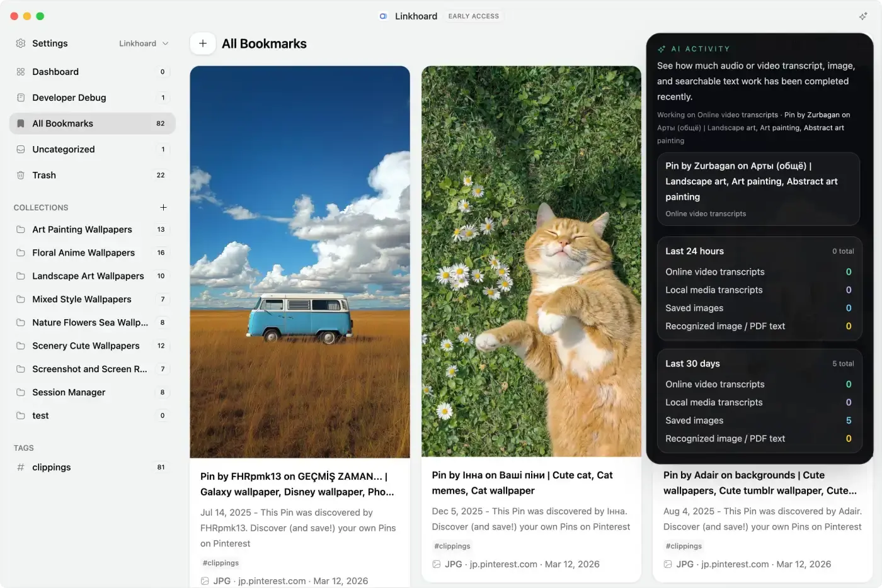Add a new collection with plus icon
This screenshot has width=882, height=588.
coord(163,207)
